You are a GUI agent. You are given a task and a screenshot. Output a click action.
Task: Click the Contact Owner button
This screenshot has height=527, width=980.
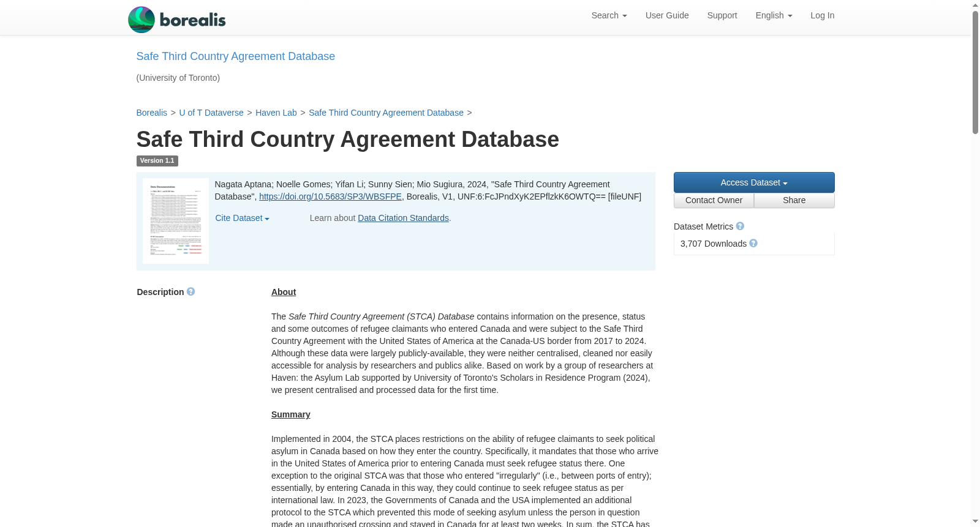click(x=714, y=200)
